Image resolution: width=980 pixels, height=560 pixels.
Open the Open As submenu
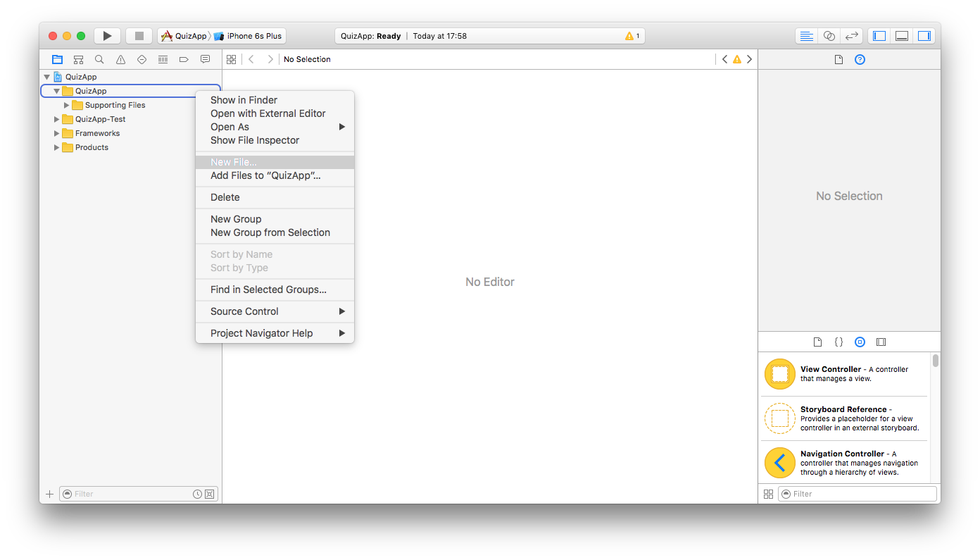[x=275, y=127]
